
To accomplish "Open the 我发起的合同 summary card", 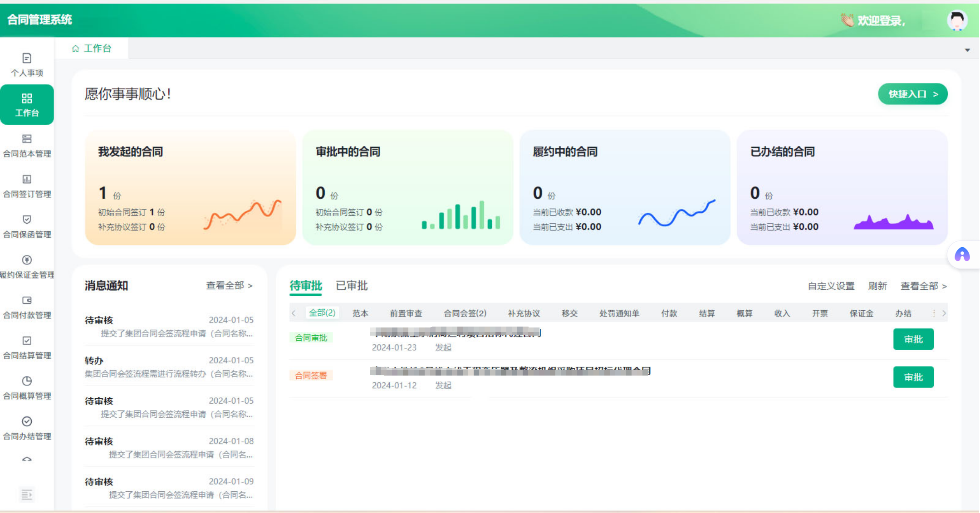I will [x=190, y=187].
